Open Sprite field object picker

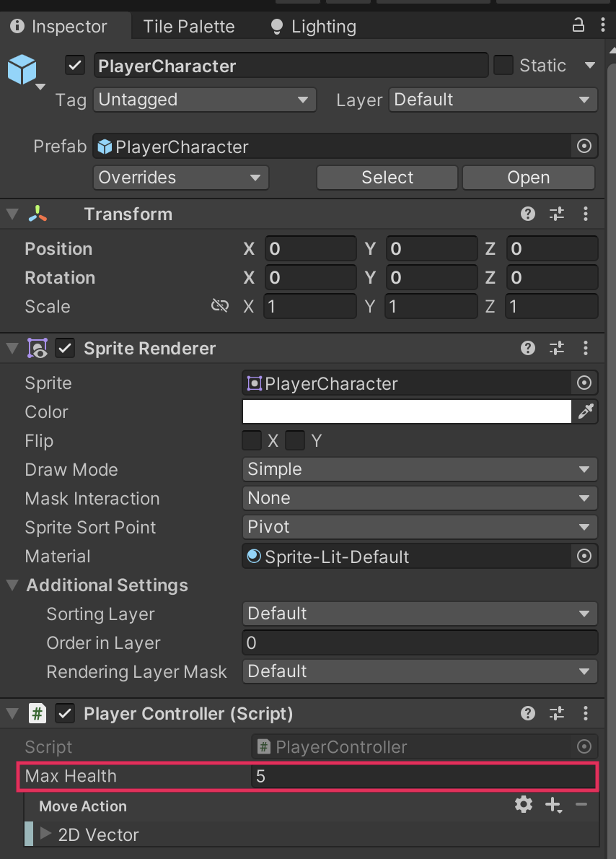[x=584, y=383]
